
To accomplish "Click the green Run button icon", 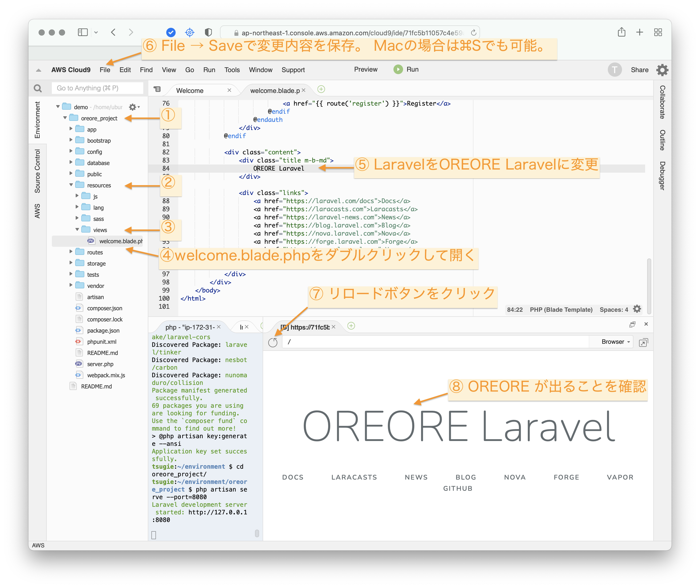I will click(398, 69).
